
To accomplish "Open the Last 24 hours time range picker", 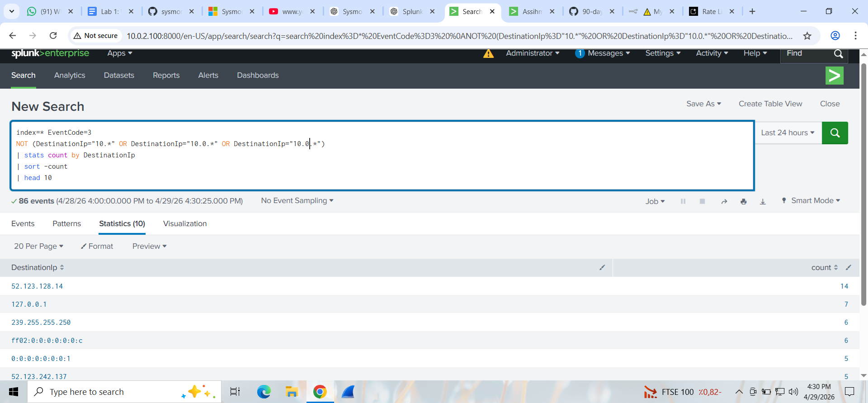I will coord(788,133).
